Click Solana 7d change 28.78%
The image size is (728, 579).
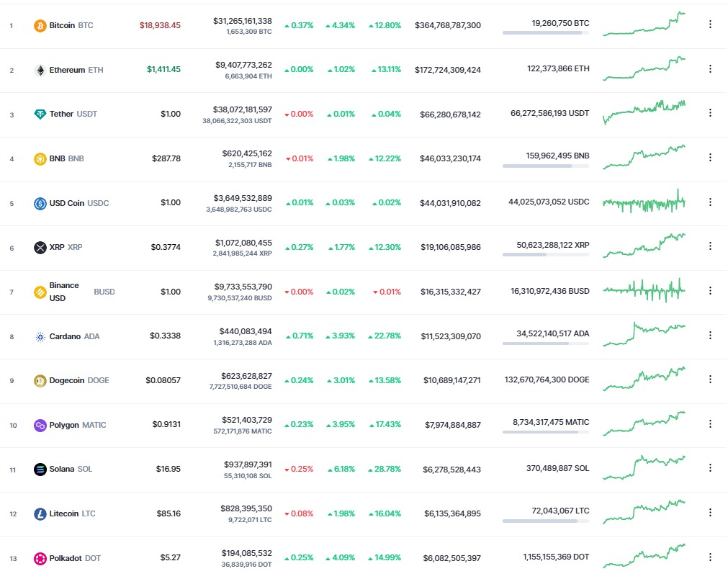click(385, 470)
